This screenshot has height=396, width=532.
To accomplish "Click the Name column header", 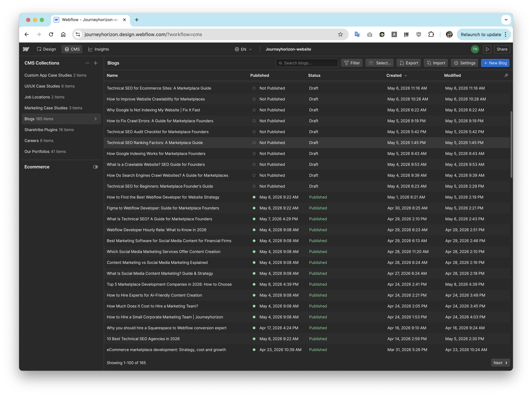I will point(112,75).
